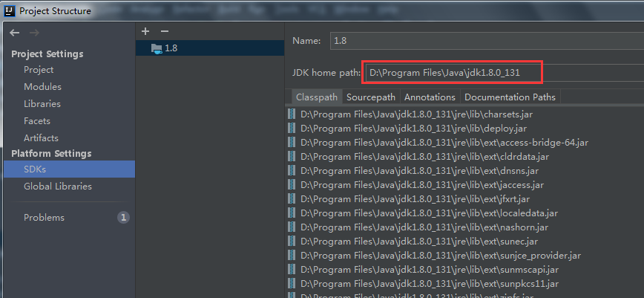Open the Global Libraries page
Image resolution: width=644 pixels, height=298 pixels.
[x=58, y=187]
